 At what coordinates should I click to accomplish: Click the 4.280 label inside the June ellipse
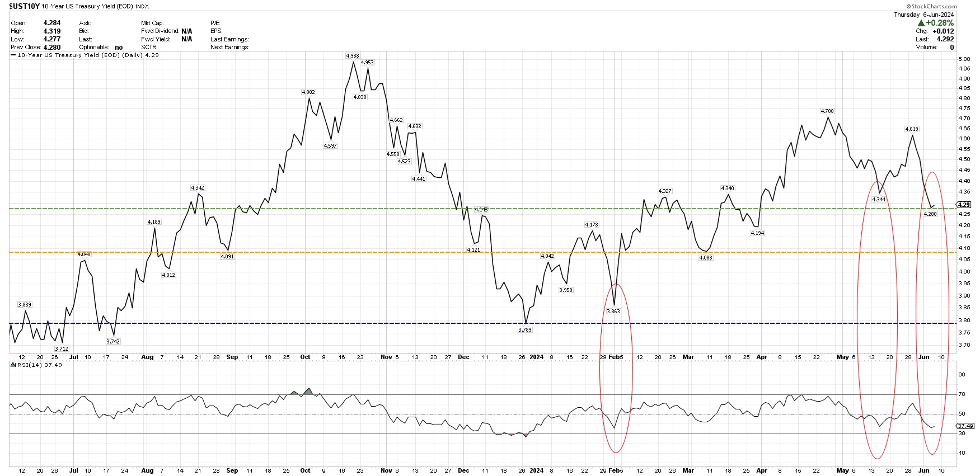point(930,214)
